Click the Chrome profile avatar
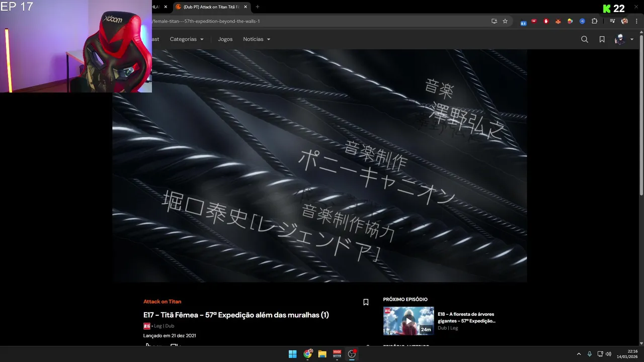644x362 pixels. point(624,21)
